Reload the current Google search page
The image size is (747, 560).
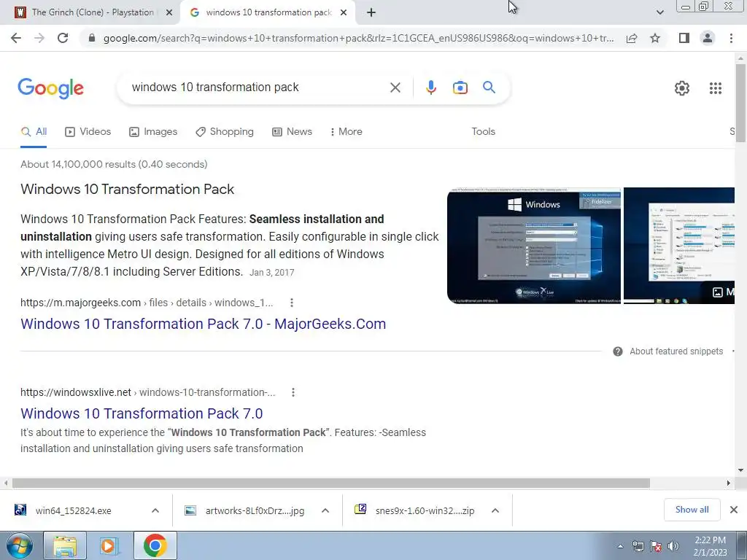[63, 38]
